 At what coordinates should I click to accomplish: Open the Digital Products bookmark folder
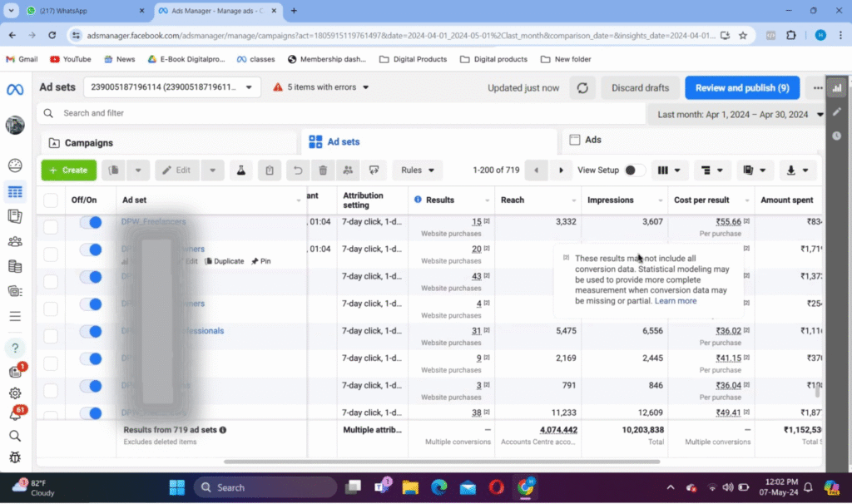coord(414,59)
